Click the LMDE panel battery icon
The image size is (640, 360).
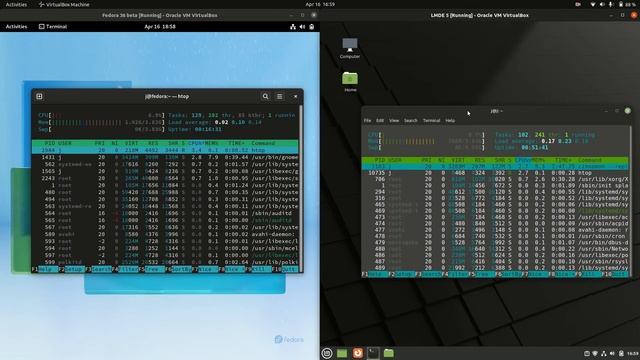click(x=621, y=353)
